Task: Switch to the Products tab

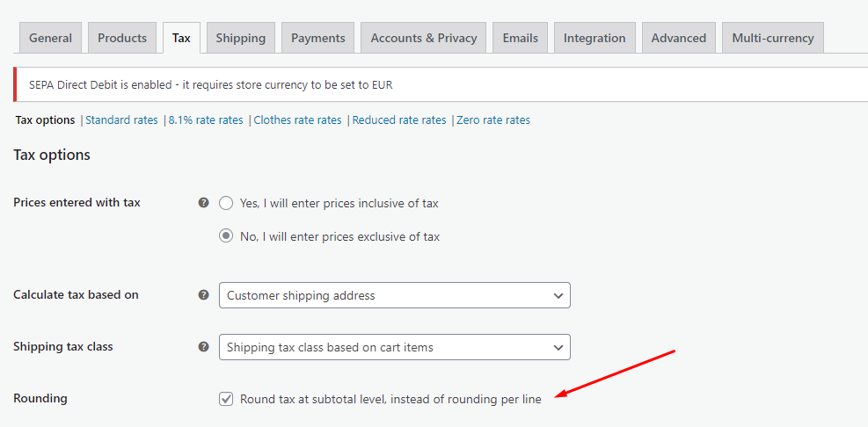Action: tap(122, 38)
